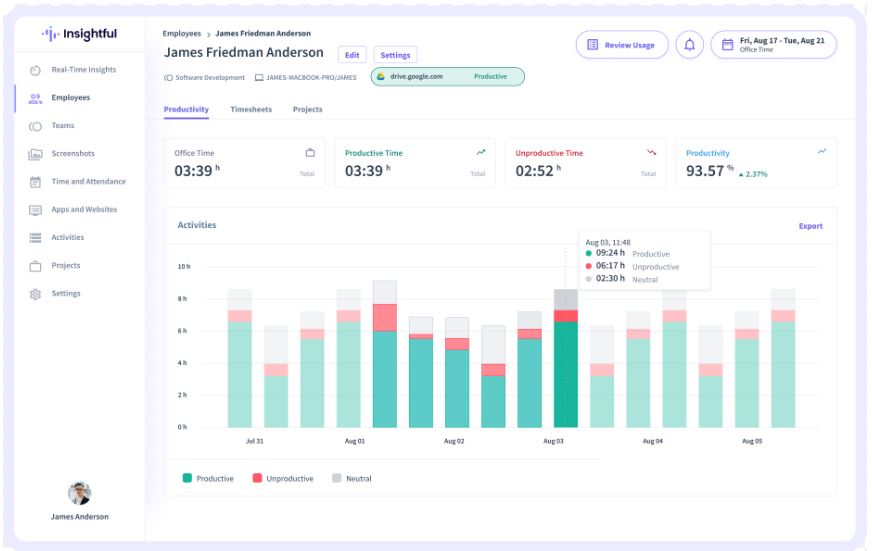Click the Export link
872x551 pixels.
point(811,226)
